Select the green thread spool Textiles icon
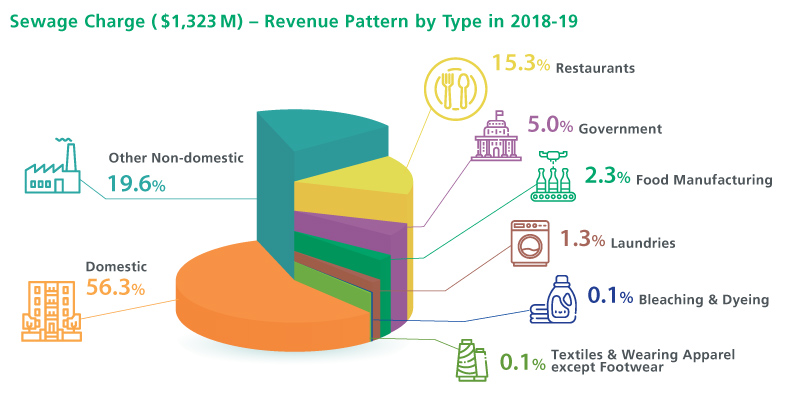 472,361
